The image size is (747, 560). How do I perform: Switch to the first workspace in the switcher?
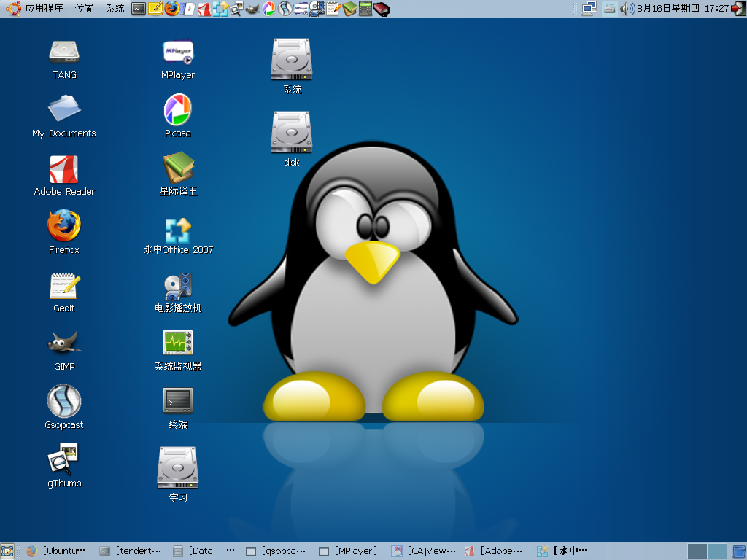[697, 551]
